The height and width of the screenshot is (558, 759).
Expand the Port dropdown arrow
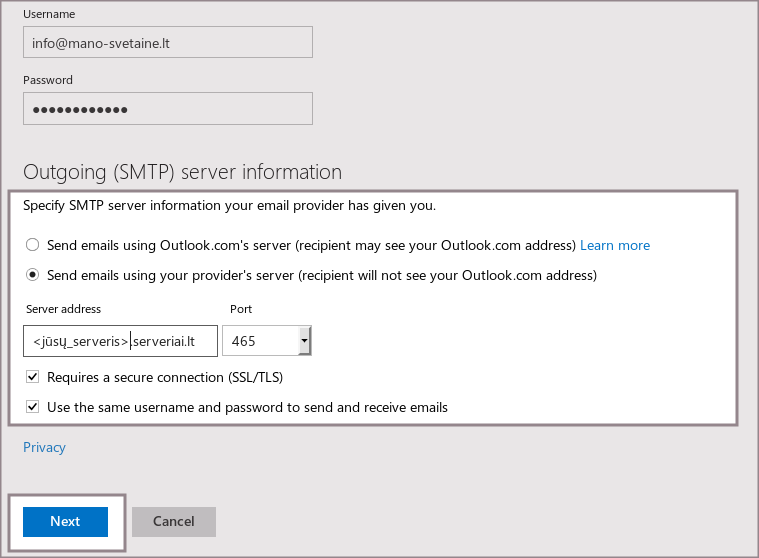point(304,342)
